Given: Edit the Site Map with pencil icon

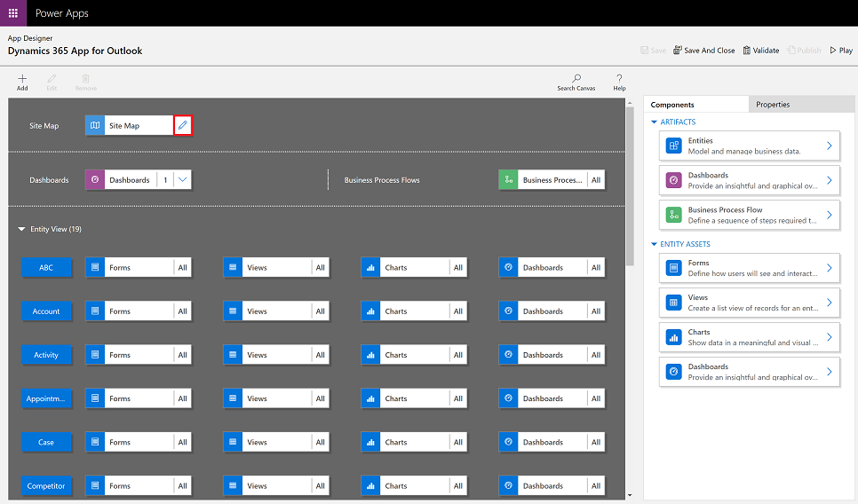Looking at the screenshot, I should click(x=183, y=125).
